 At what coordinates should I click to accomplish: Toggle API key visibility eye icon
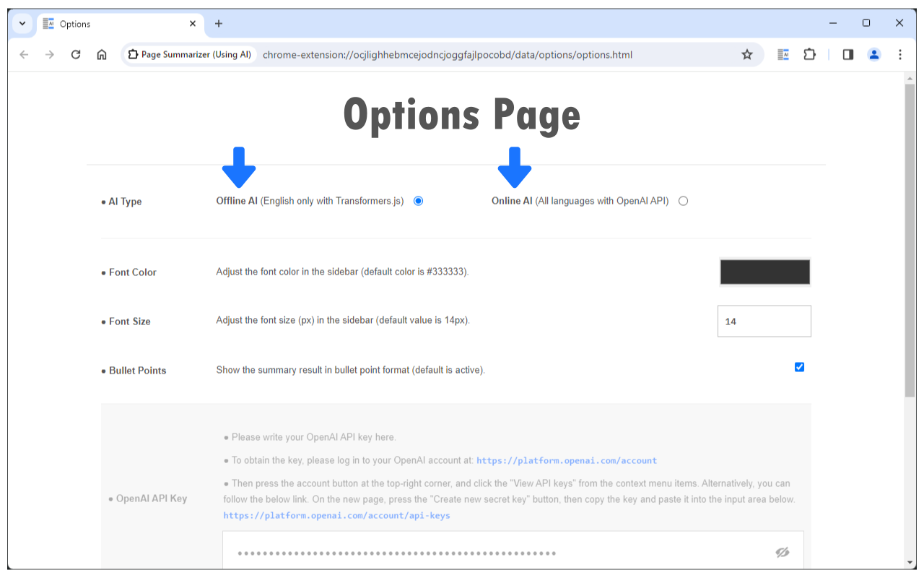783,553
